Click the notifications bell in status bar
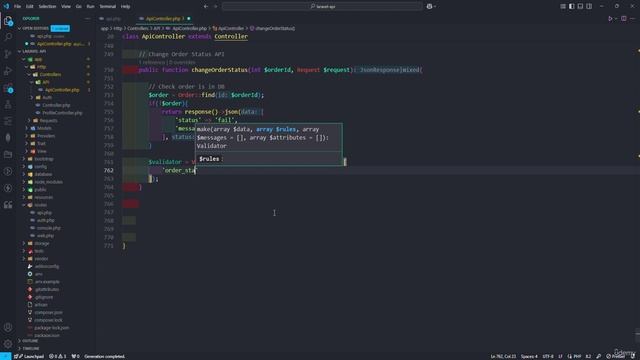 click(x=633, y=356)
